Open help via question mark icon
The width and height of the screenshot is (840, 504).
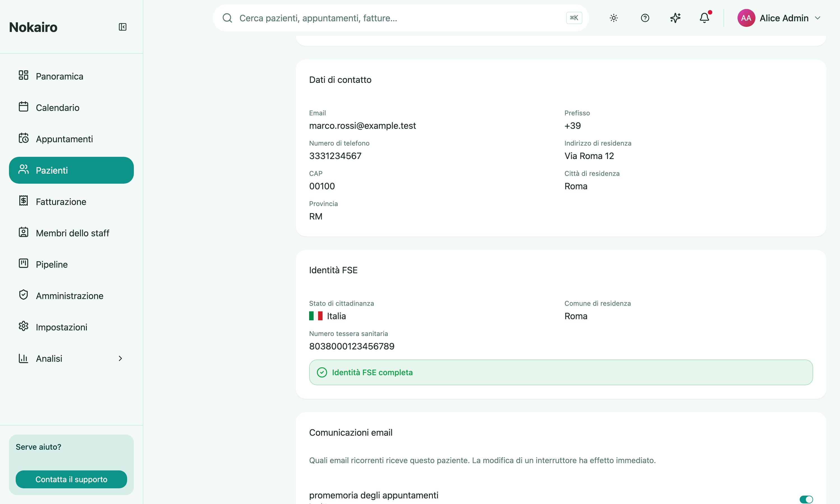coord(645,18)
